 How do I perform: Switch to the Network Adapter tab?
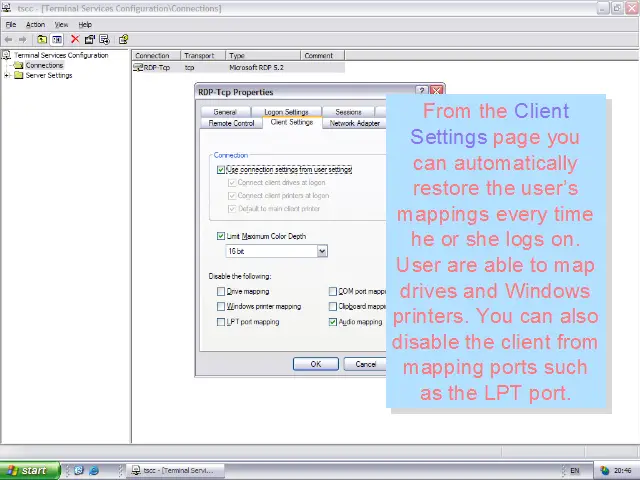[x=354, y=123]
